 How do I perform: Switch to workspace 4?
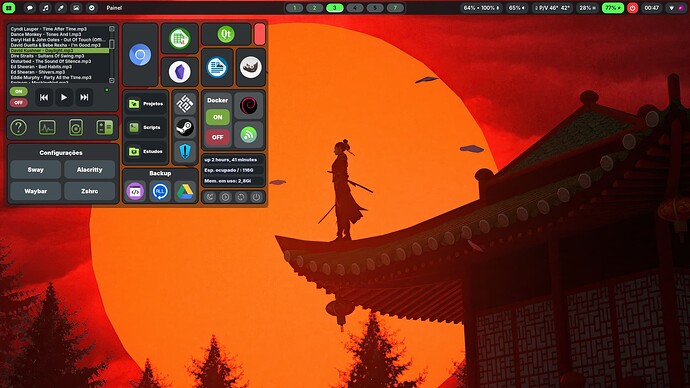[355, 8]
